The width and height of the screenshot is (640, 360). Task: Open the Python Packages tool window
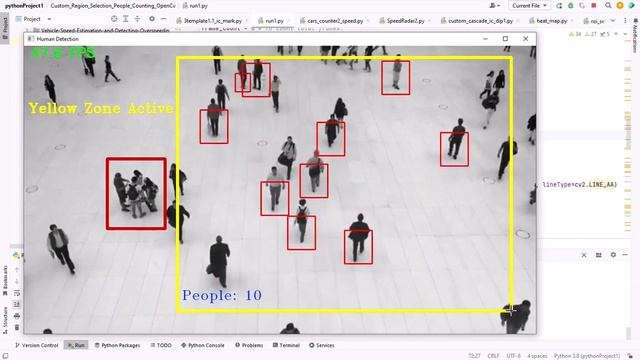click(x=118, y=345)
